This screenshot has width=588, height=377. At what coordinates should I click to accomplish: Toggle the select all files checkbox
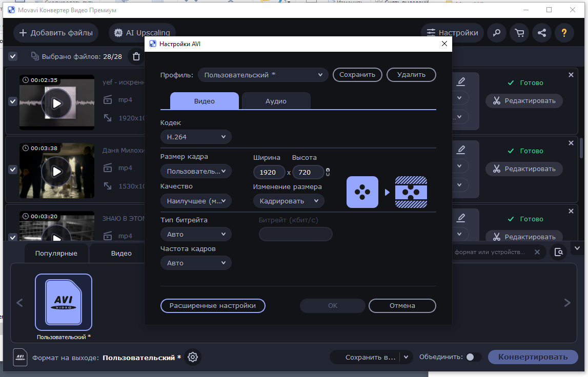click(13, 56)
